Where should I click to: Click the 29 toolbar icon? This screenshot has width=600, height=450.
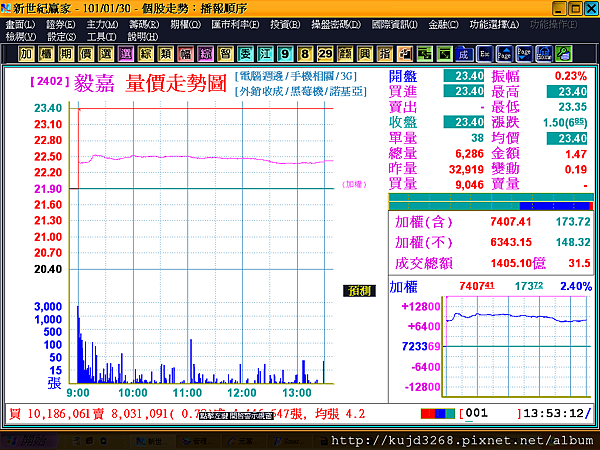pyautogui.click(x=325, y=54)
